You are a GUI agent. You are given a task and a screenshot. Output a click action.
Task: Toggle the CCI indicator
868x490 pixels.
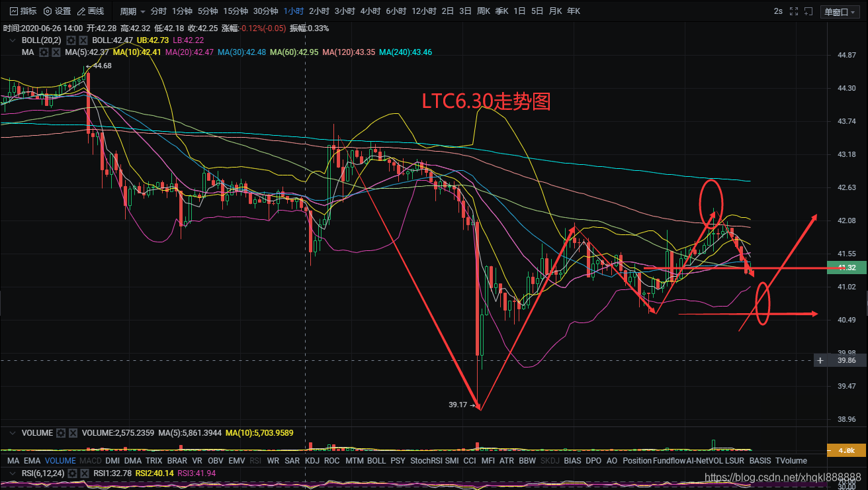click(470, 461)
